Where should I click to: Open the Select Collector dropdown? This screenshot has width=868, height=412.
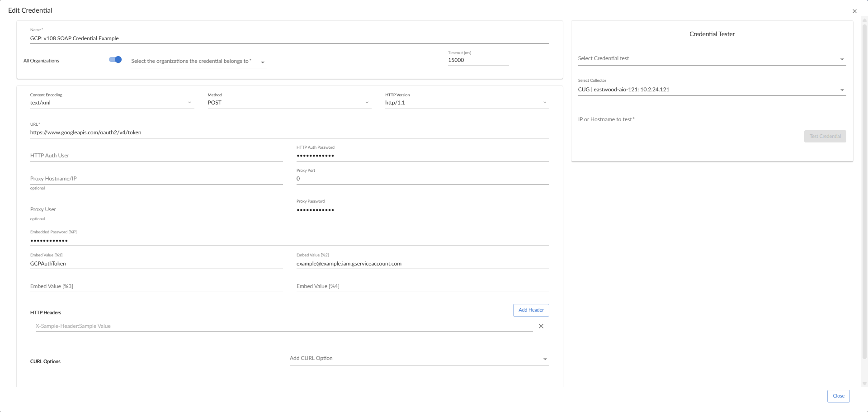point(712,90)
